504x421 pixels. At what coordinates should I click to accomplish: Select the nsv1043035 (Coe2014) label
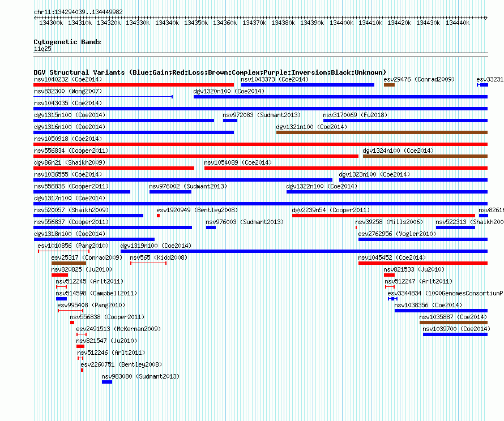coord(68,103)
